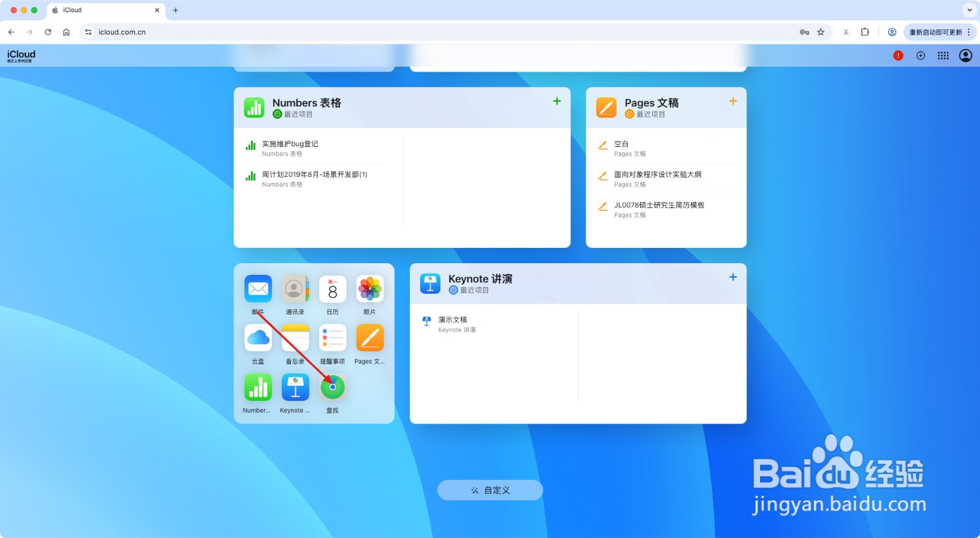
Task: Open the Find My (查找) app icon
Action: 333,387
